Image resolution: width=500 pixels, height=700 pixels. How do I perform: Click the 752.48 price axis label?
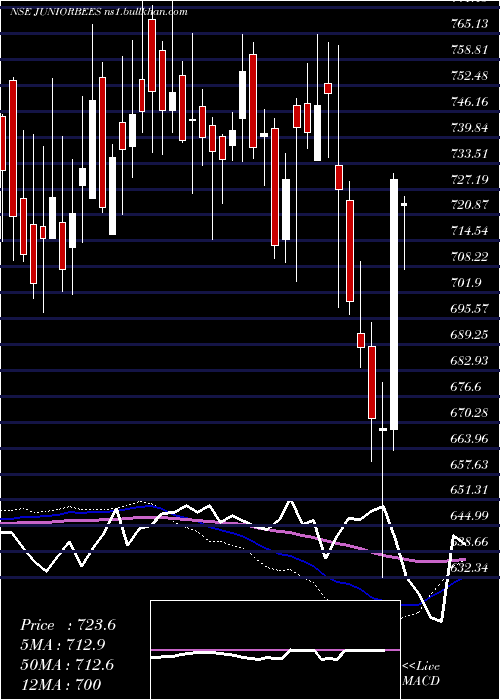(470, 76)
